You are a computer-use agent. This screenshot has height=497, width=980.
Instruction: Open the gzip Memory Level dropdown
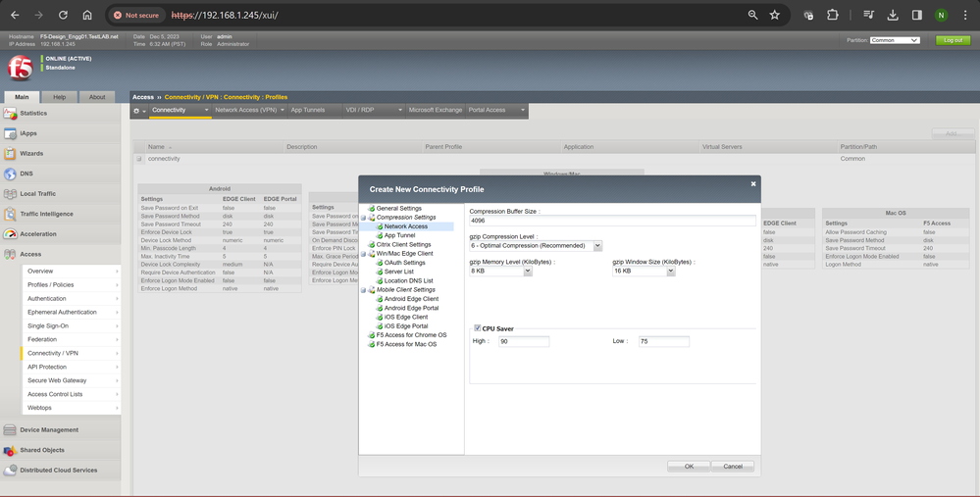click(500, 272)
